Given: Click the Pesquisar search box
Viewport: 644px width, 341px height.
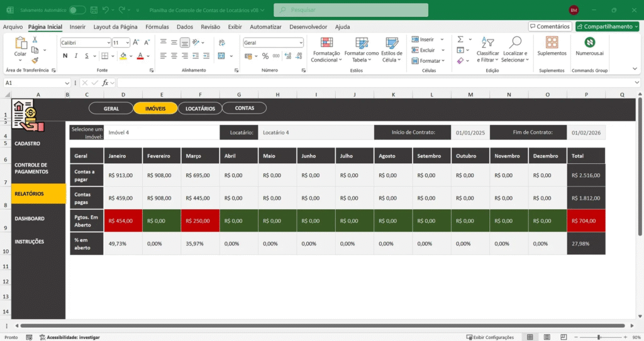Looking at the screenshot, I should [351, 10].
